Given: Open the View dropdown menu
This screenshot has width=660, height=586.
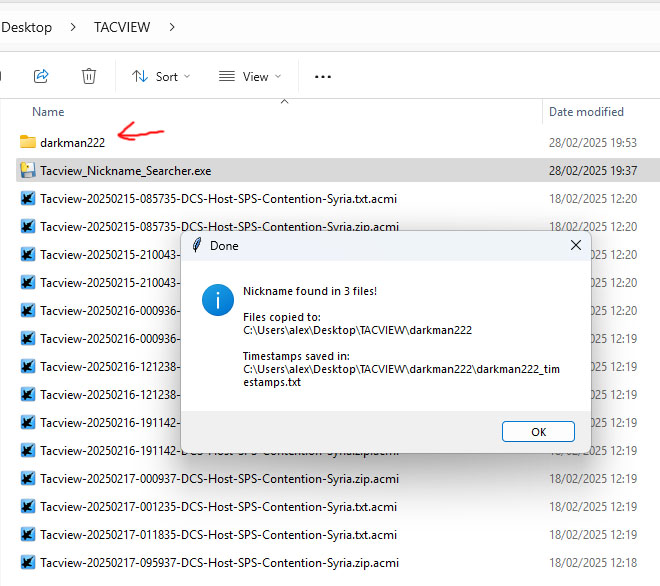Looking at the screenshot, I should 250,76.
